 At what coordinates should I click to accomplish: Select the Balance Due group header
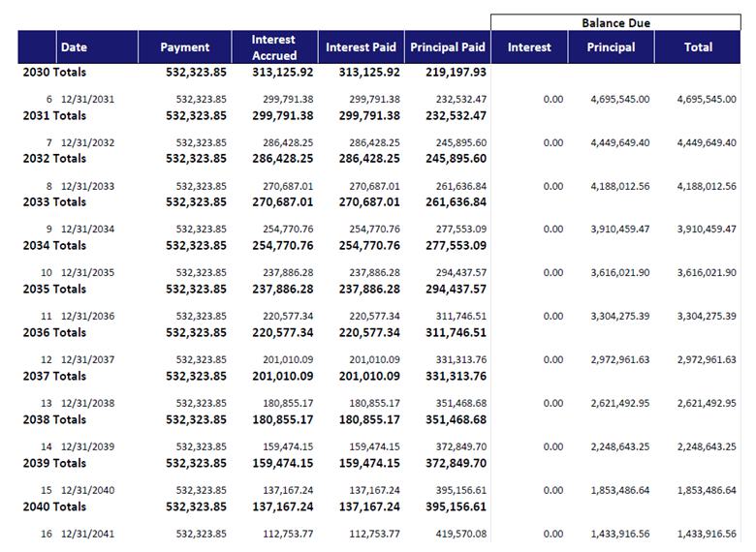(615, 22)
